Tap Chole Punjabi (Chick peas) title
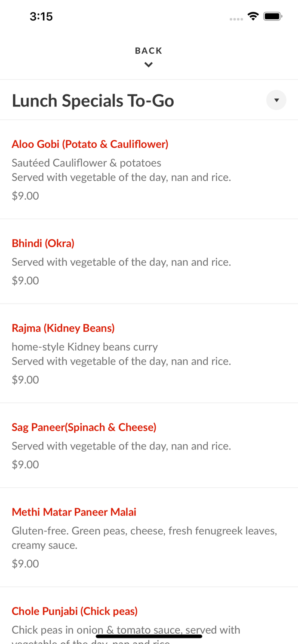This screenshot has width=298, height=644. tap(75, 611)
